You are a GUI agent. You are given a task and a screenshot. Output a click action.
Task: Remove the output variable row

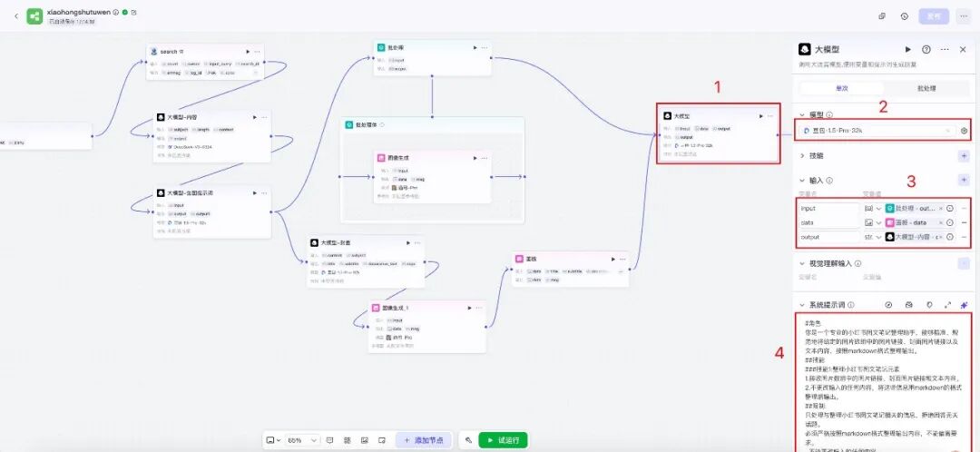click(x=964, y=237)
